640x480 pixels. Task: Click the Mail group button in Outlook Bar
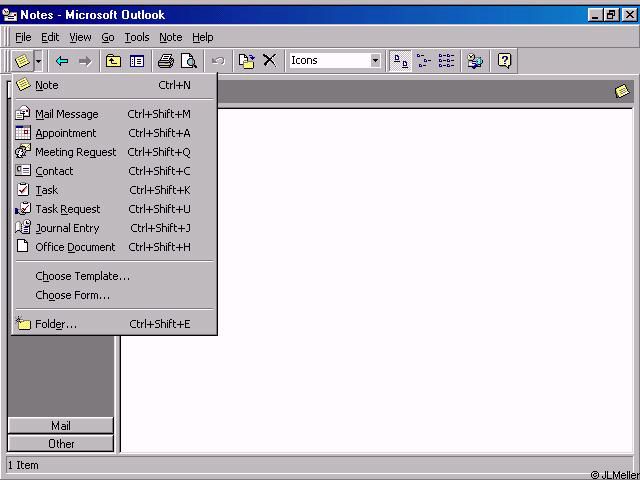[60, 426]
